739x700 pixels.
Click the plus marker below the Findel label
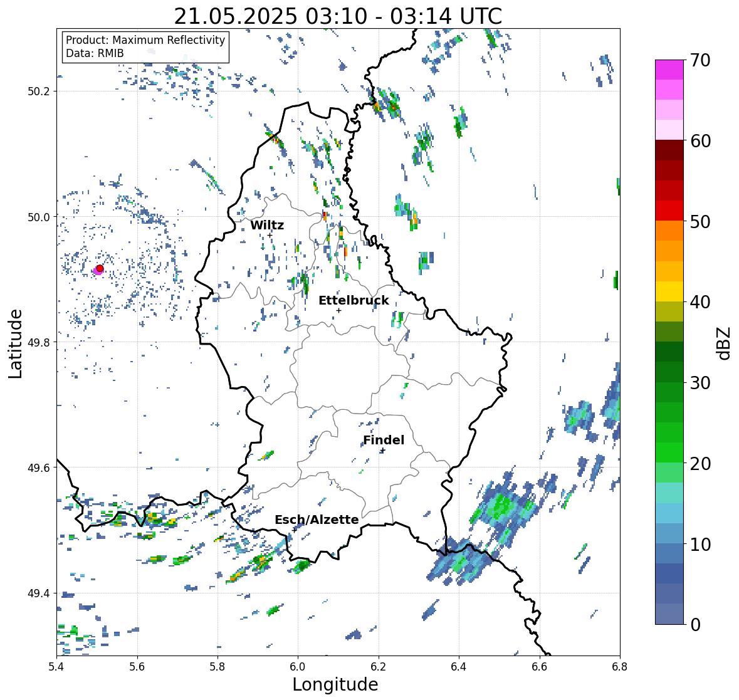[383, 451]
